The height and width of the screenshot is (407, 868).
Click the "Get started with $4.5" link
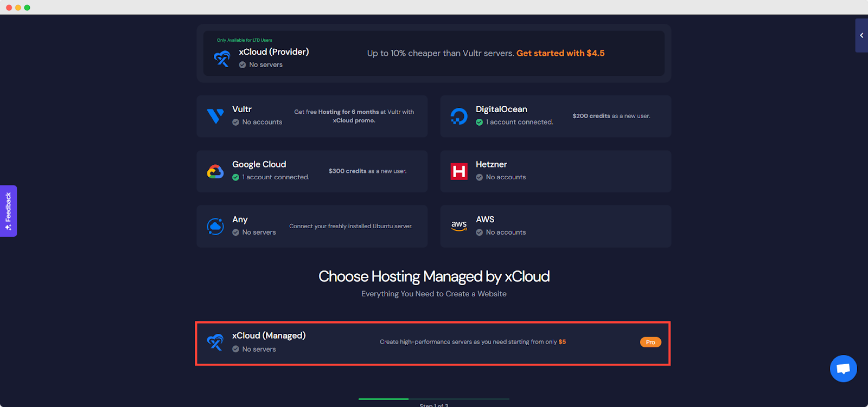coord(560,53)
